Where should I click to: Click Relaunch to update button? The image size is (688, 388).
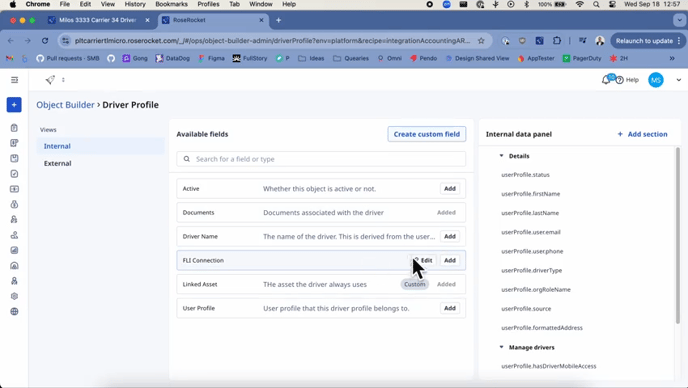pos(644,41)
